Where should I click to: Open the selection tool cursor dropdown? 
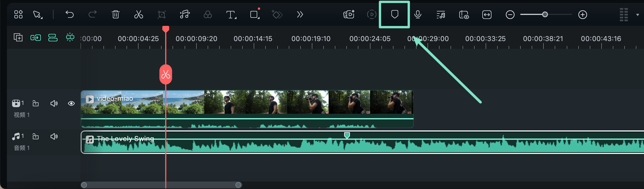(37, 14)
